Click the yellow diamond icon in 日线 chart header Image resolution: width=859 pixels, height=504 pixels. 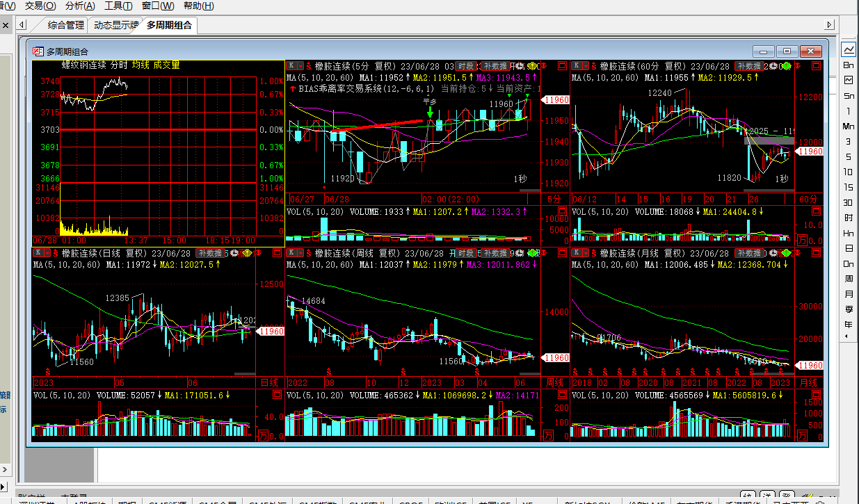pos(248,253)
